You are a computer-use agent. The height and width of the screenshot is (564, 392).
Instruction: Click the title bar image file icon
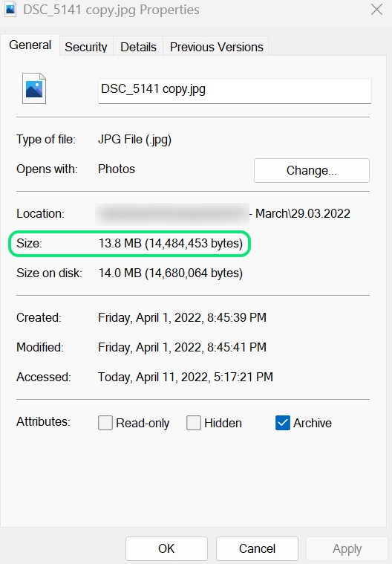(10, 9)
